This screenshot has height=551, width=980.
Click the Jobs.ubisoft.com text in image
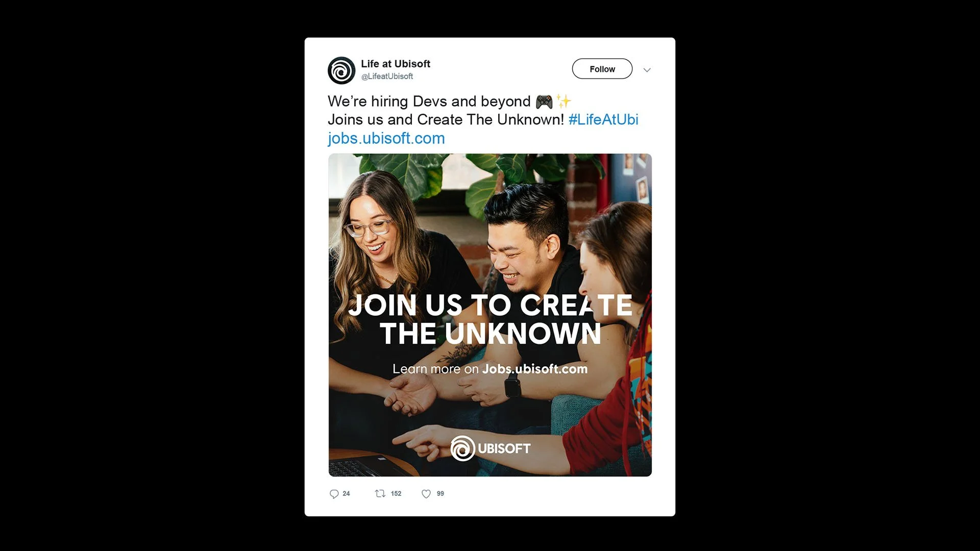[x=535, y=369]
